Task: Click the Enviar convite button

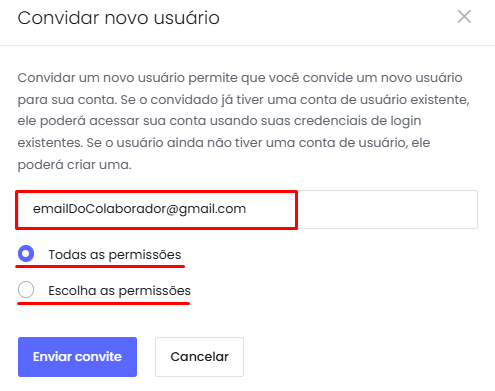Action: pos(77,357)
